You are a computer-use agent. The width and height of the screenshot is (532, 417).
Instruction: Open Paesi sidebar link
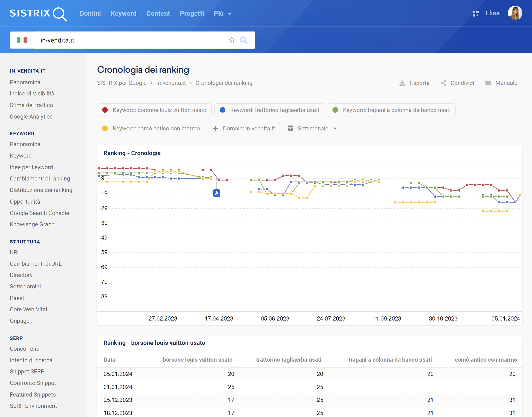pyautogui.click(x=17, y=298)
